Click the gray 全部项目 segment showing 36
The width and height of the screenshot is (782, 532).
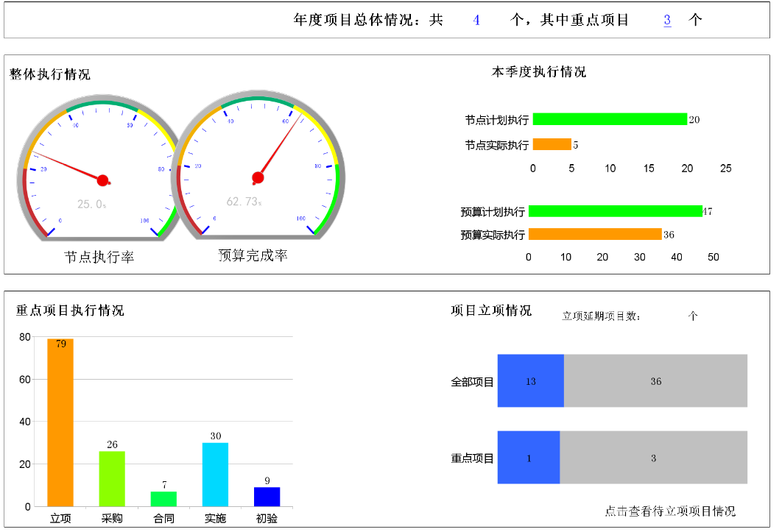click(x=655, y=381)
